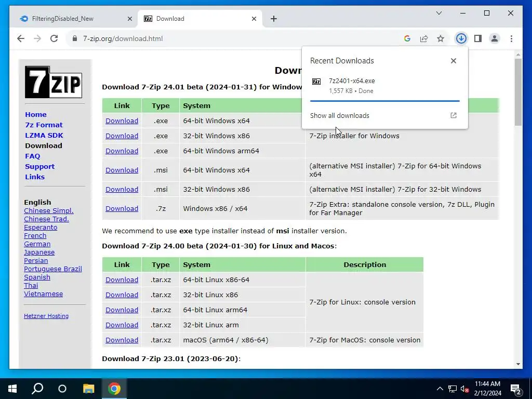The width and height of the screenshot is (532, 399).
Task: Open the tab search dropdown arrow
Action: click(x=438, y=13)
